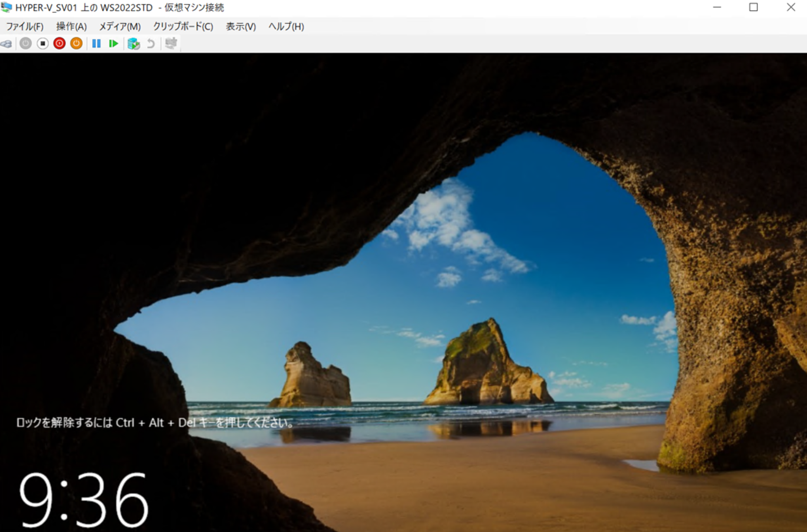Open the ファイル(F) menu
807x532 pixels.
(25, 26)
